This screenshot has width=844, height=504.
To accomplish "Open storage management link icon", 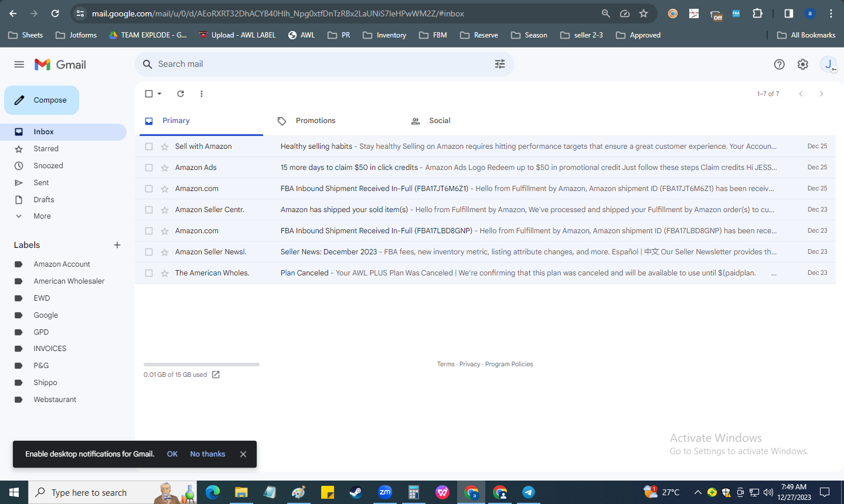I will click(x=216, y=374).
